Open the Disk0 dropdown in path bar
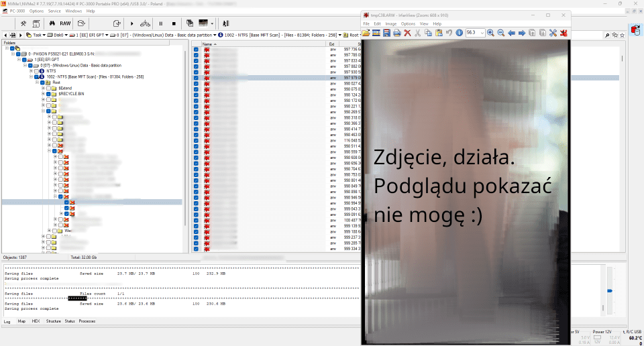This screenshot has width=644, height=346. coord(66,36)
